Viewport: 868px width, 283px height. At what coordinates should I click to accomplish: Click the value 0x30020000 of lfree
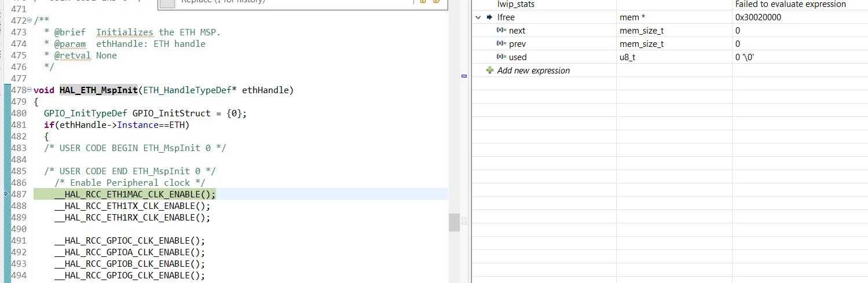[758, 17]
